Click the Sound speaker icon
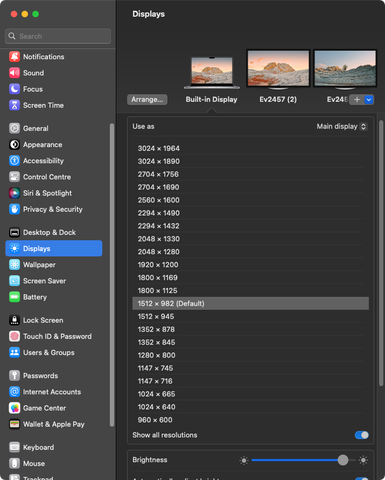 (x=14, y=73)
